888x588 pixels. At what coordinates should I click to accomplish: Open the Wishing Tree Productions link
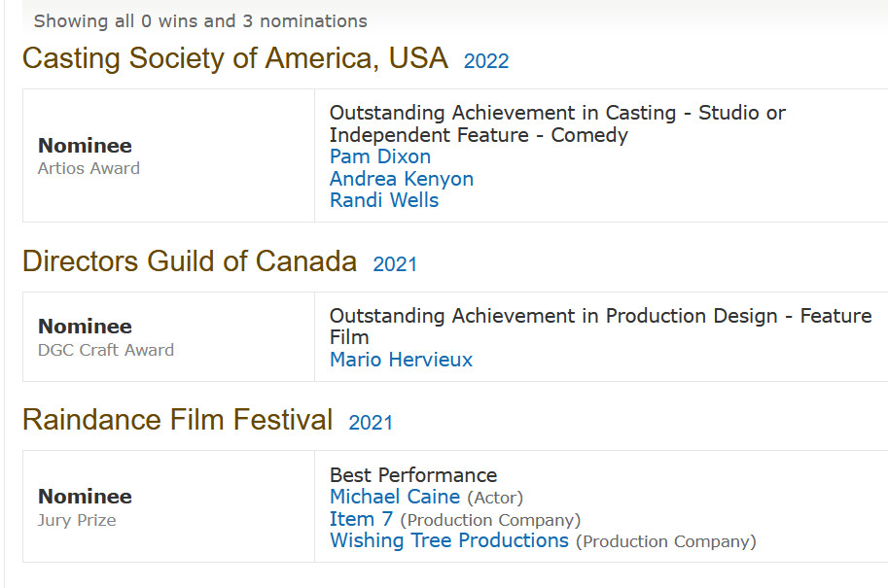coord(448,540)
